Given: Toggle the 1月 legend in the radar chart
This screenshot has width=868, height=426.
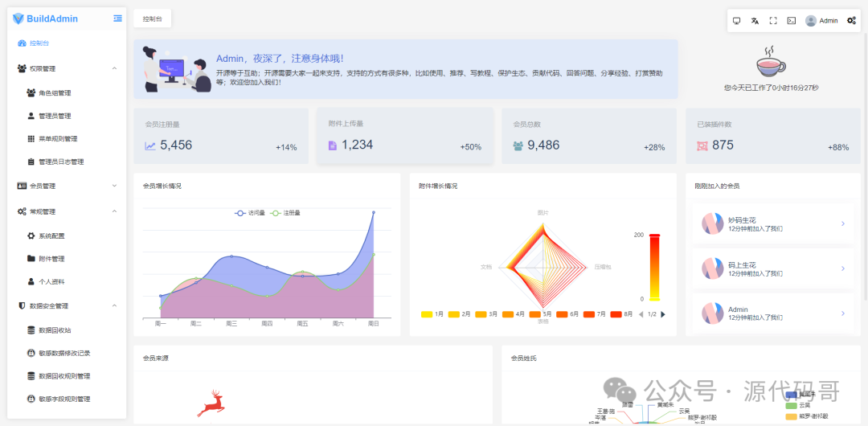Looking at the screenshot, I should (432, 314).
